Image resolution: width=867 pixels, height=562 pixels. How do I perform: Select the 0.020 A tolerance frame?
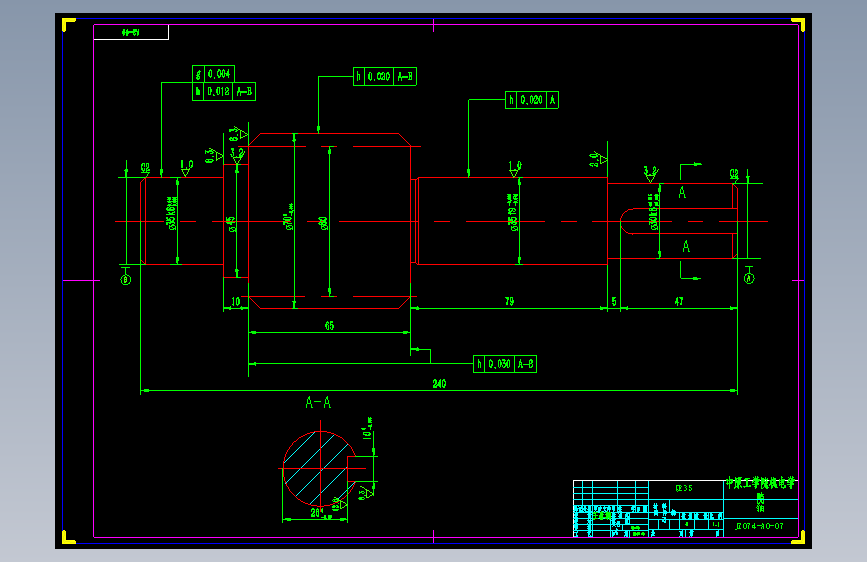point(532,100)
